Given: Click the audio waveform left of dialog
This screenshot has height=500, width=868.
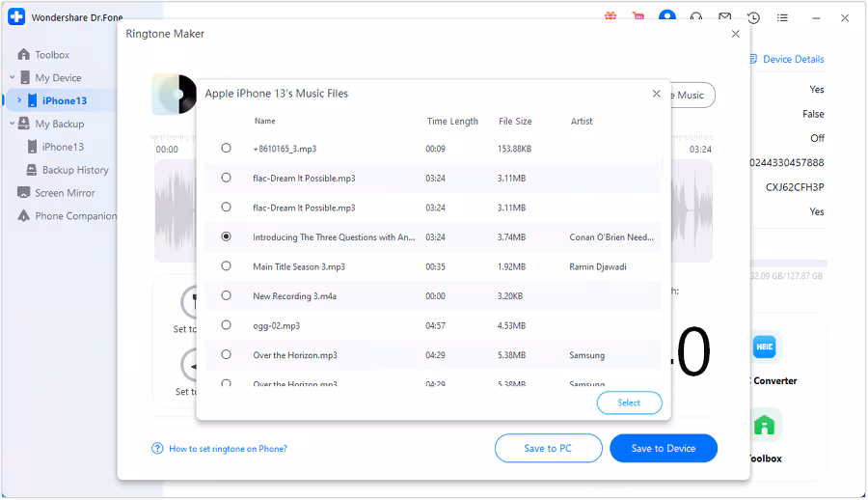Looking at the screenshot, I should [176, 210].
